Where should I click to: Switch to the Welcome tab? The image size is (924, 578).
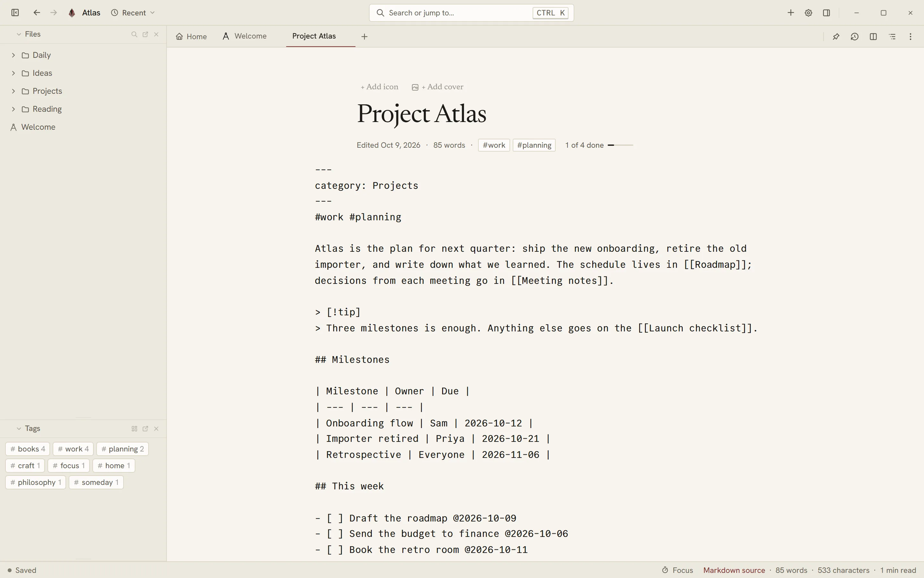[245, 36]
